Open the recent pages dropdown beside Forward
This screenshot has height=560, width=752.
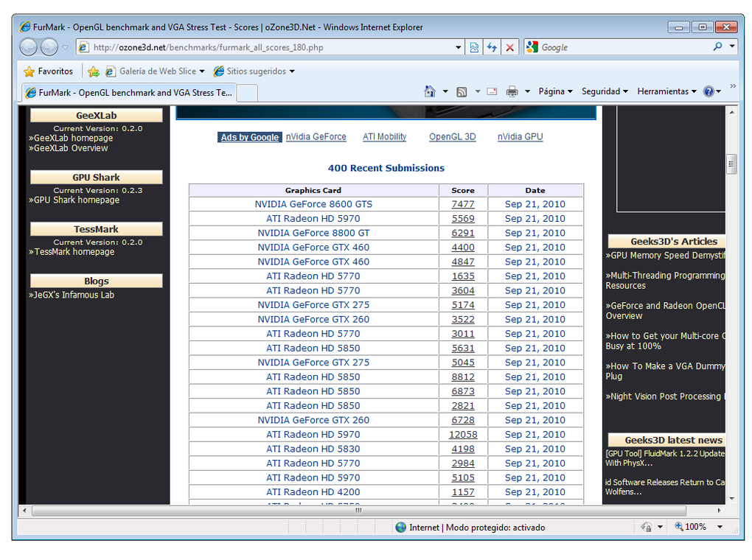[x=65, y=47]
